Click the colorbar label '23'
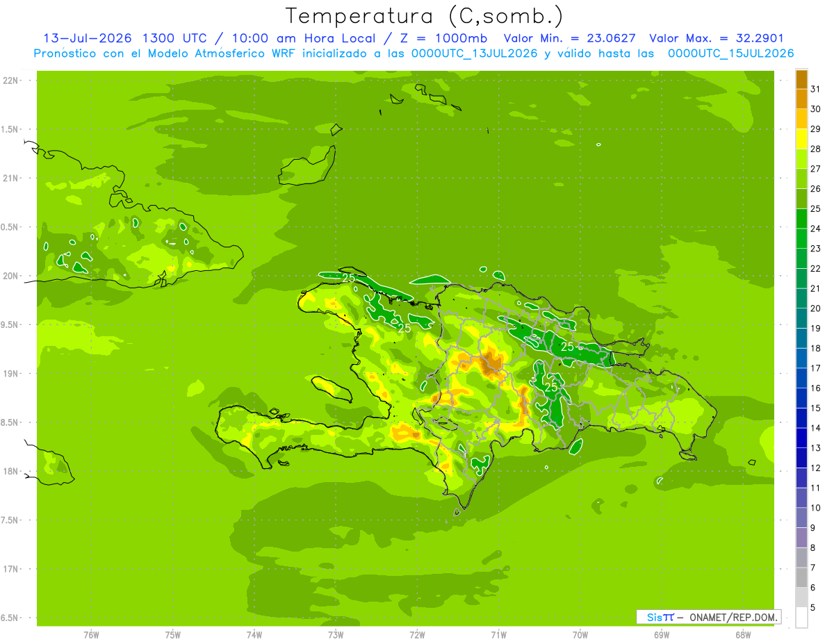 (x=815, y=249)
